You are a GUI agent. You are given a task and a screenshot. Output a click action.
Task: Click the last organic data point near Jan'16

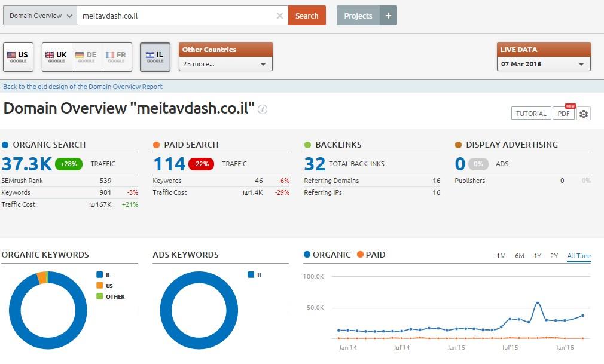(x=583, y=316)
